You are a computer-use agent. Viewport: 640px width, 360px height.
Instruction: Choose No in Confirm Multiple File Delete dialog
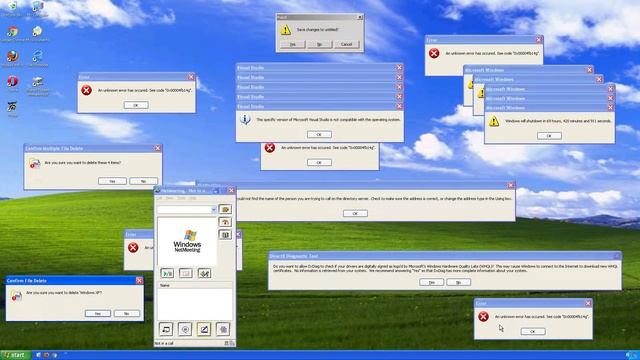coord(143,181)
